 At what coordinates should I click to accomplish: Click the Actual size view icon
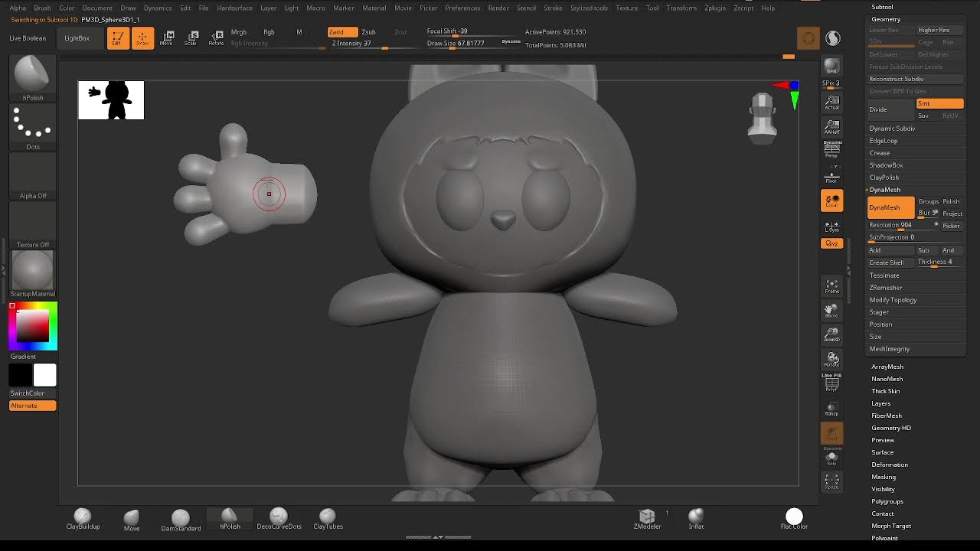click(x=831, y=102)
